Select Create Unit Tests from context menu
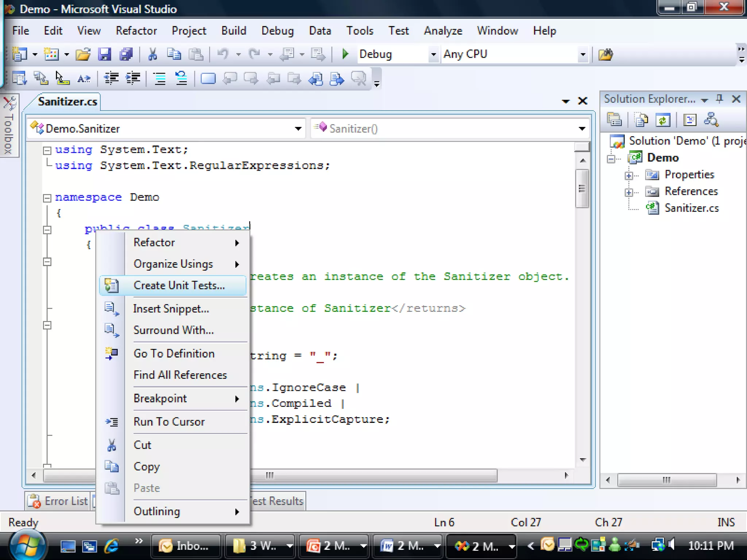 point(179,285)
